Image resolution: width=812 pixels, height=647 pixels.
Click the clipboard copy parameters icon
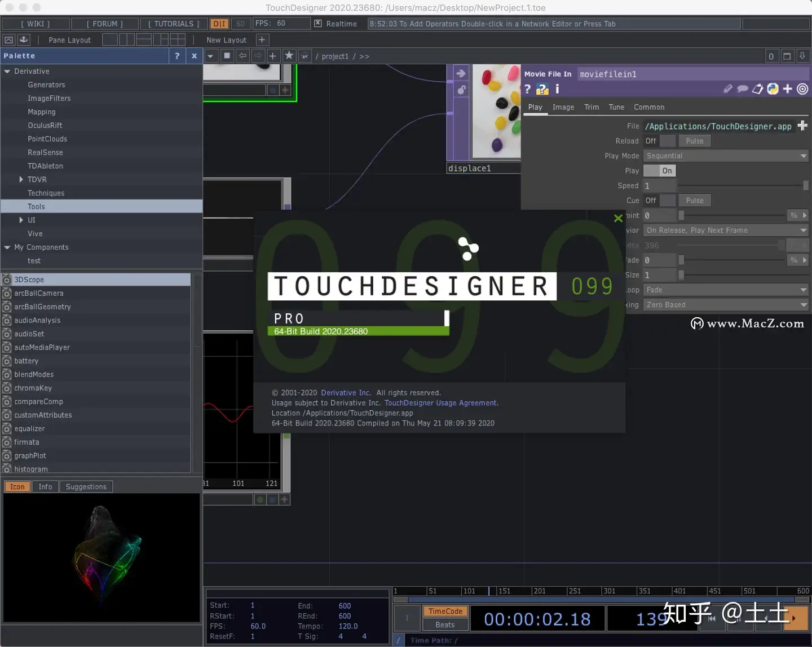[758, 88]
